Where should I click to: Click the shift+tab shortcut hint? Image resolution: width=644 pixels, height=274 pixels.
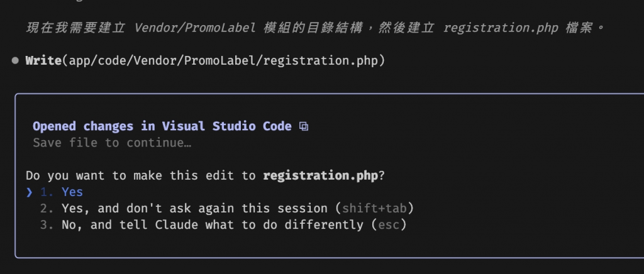click(x=375, y=208)
